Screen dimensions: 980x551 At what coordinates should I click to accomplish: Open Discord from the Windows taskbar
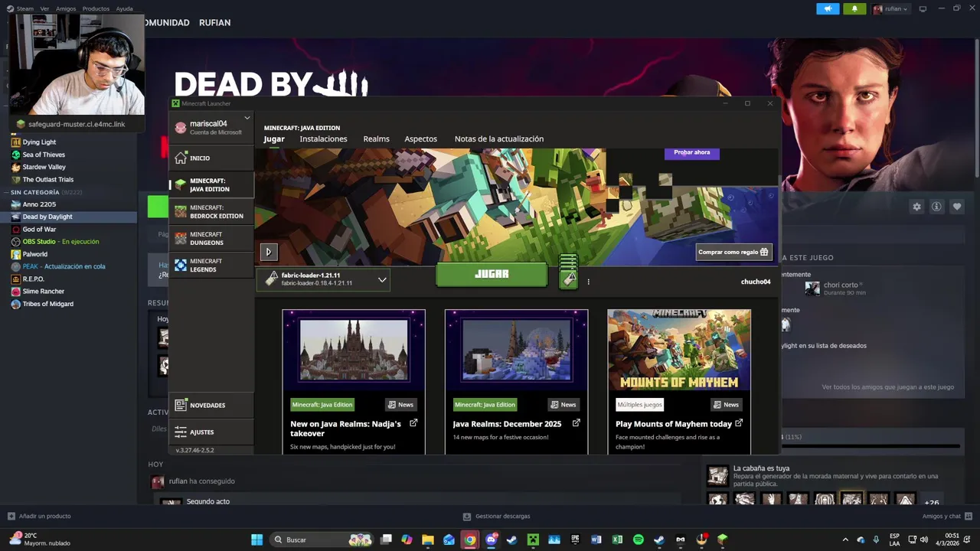coord(491,540)
